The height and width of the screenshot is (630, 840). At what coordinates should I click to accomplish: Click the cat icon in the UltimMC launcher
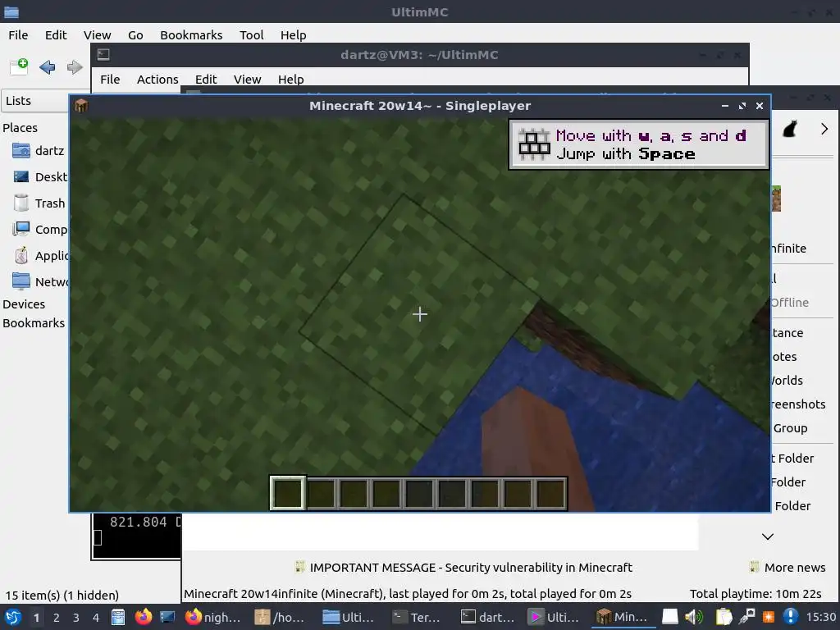(790, 129)
